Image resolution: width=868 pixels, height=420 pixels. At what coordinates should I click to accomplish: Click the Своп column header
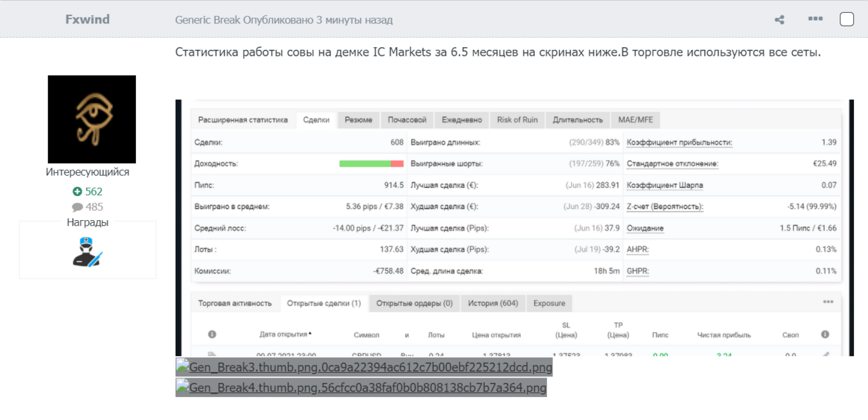pos(791,335)
